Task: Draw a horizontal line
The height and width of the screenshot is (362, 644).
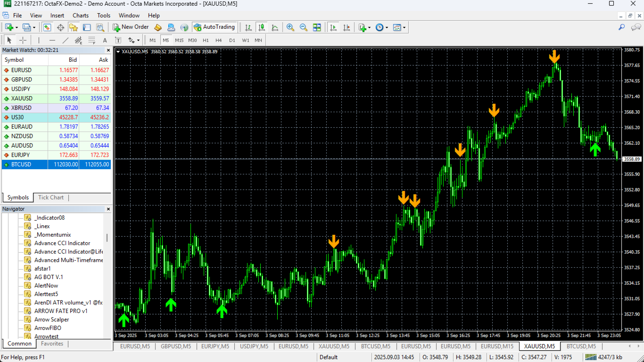Action: 52,40
